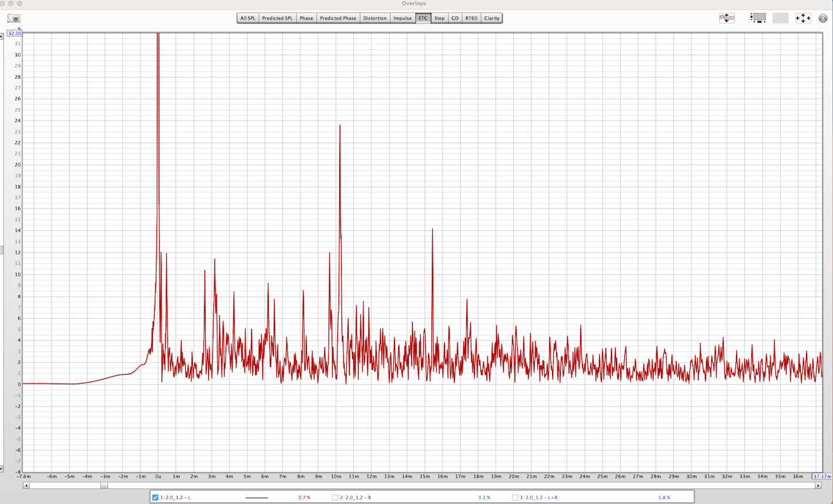The width and height of the screenshot is (833, 504).
Task: Switch to the All SPL tab
Action: 248,18
